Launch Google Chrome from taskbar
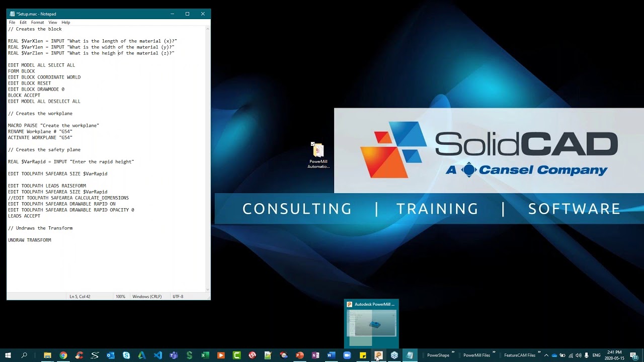Viewport: 644px width, 362px height. click(x=63, y=355)
